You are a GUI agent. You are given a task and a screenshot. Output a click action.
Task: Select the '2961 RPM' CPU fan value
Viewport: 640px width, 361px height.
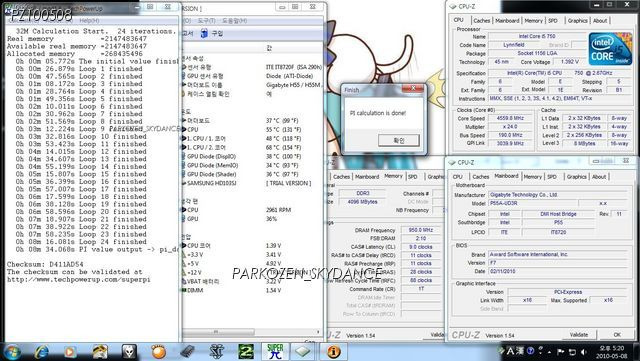tap(278, 210)
